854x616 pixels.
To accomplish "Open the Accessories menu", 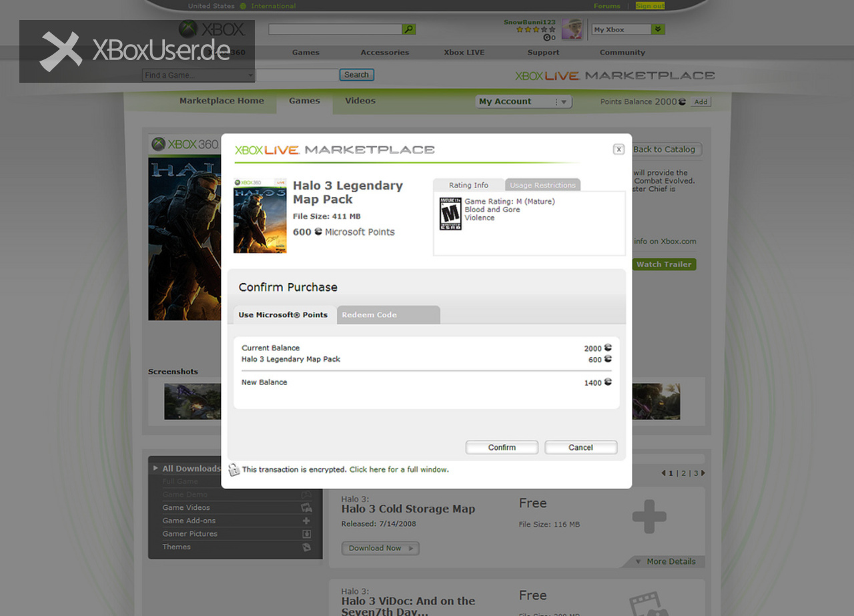I will pos(385,53).
